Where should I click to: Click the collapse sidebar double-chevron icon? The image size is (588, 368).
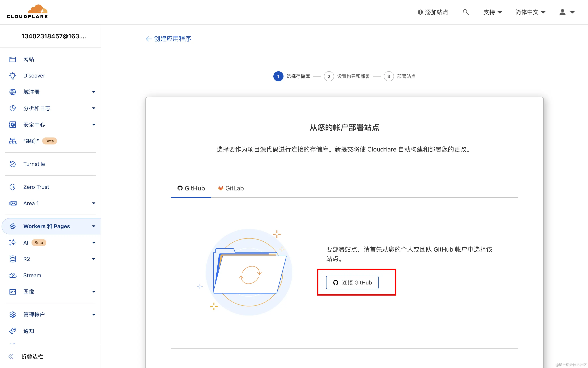(11, 357)
